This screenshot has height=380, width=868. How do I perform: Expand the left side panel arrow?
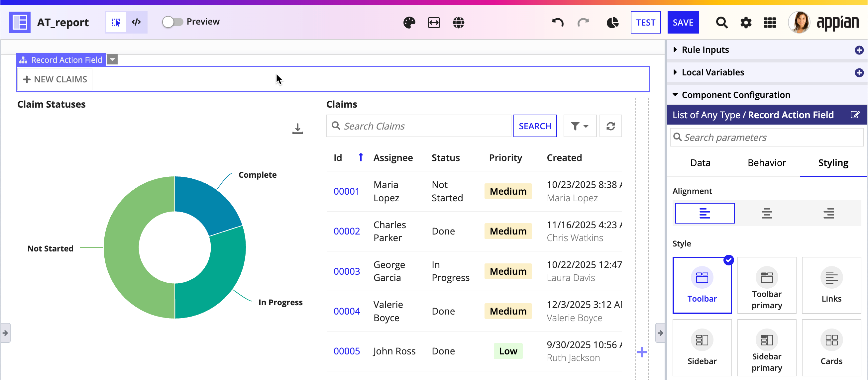[x=5, y=333]
